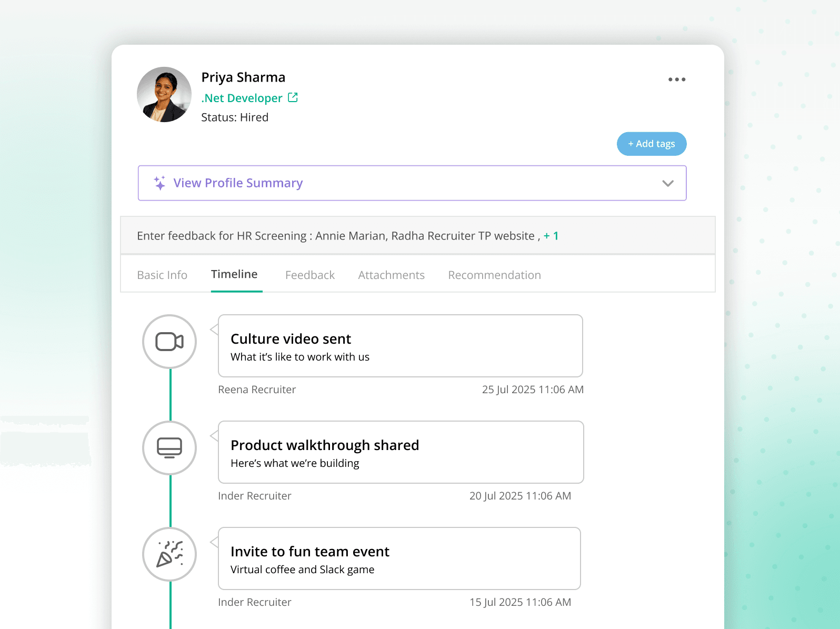Open the Feedback tab
This screenshot has height=629, width=840.
click(x=310, y=275)
